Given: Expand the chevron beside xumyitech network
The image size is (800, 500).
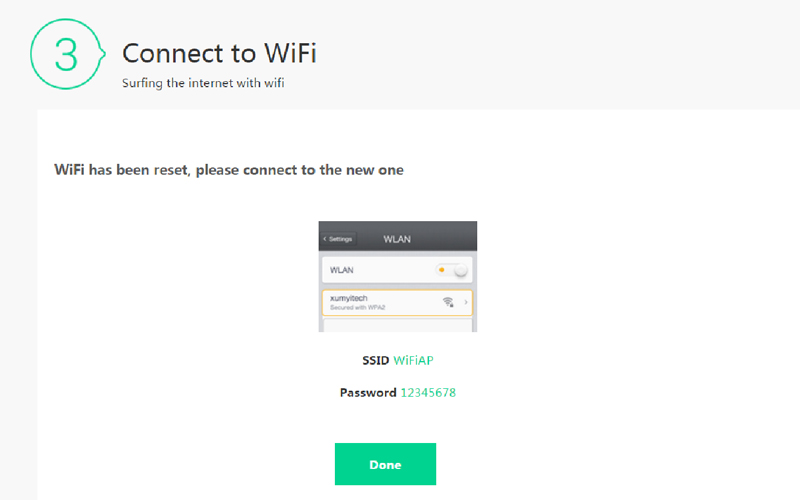Looking at the screenshot, I should (x=466, y=302).
